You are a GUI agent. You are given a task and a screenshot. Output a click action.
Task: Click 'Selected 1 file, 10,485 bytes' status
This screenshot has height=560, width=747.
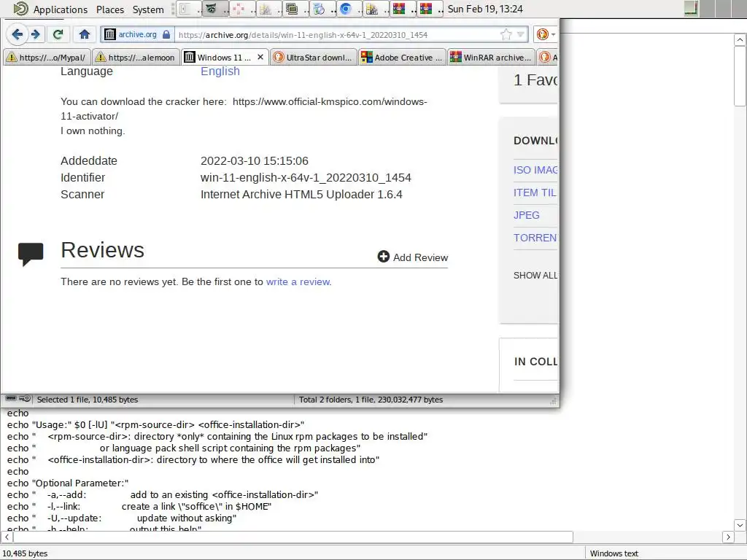[x=88, y=400]
